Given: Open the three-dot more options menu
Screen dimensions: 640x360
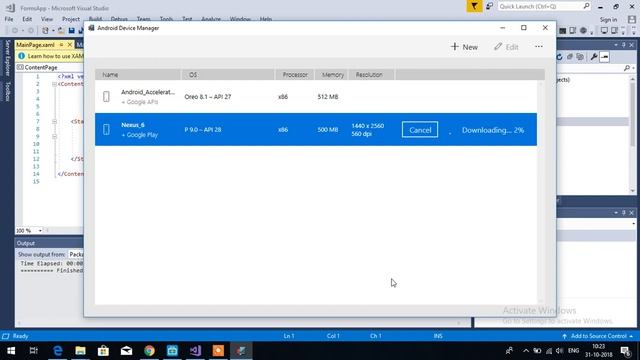Looking at the screenshot, I should point(539,47).
